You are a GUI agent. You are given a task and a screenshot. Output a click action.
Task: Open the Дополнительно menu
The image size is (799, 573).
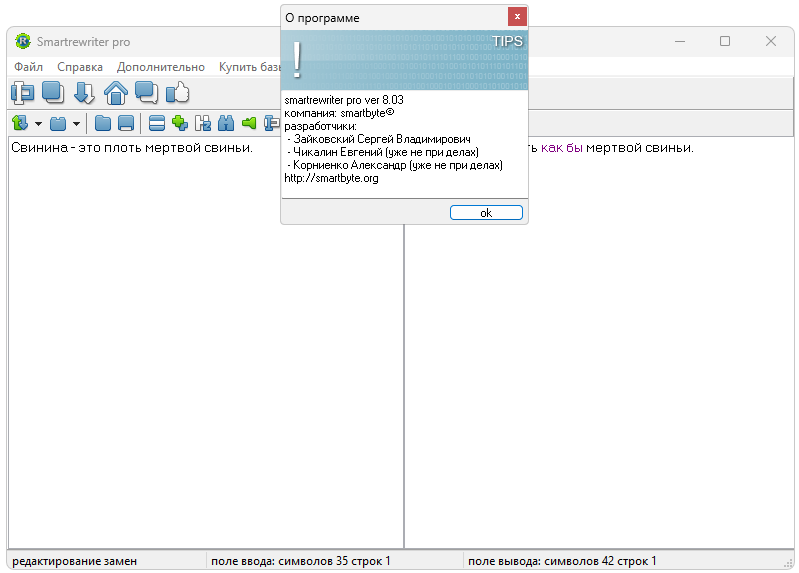click(161, 67)
